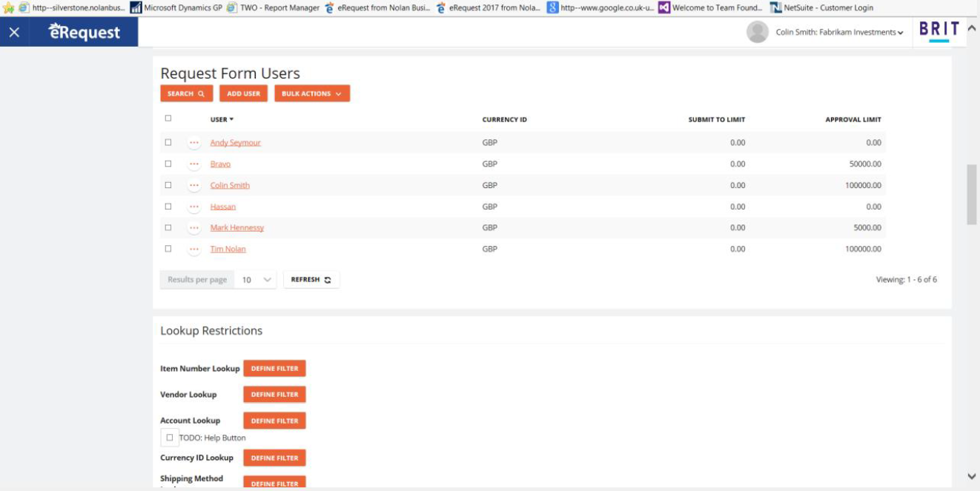Expand the Bulk Actions dropdown
Image resolution: width=980 pixels, height=491 pixels.
click(x=312, y=94)
